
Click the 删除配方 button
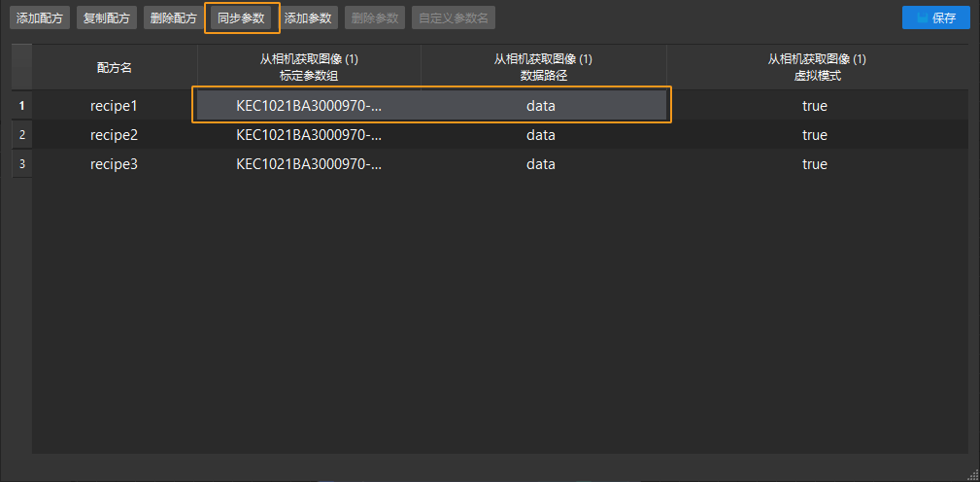coord(173,18)
